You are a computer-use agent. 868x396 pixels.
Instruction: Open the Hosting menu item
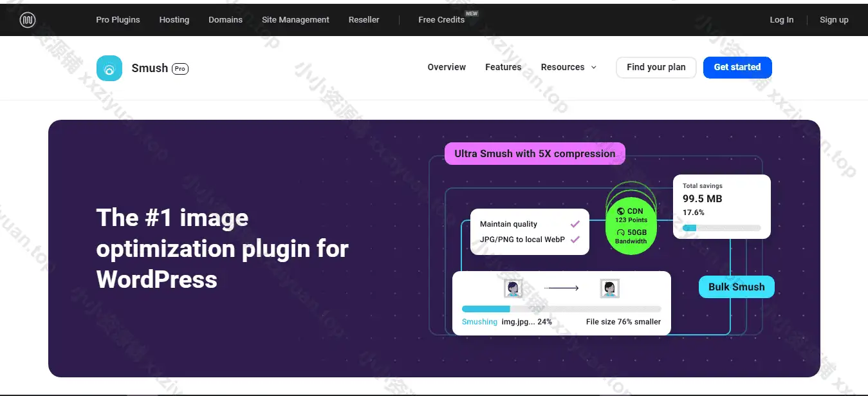[174, 20]
